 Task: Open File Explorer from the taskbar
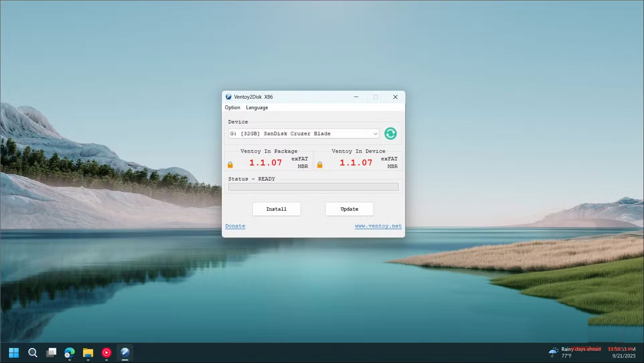coord(88,353)
